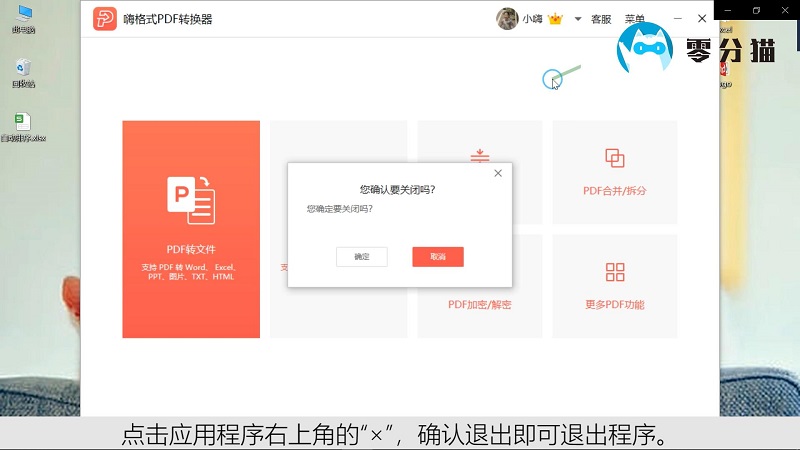The height and width of the screenshot is (450, 800).
Task: Open the 客服 menu
Action: pos(601,19)
